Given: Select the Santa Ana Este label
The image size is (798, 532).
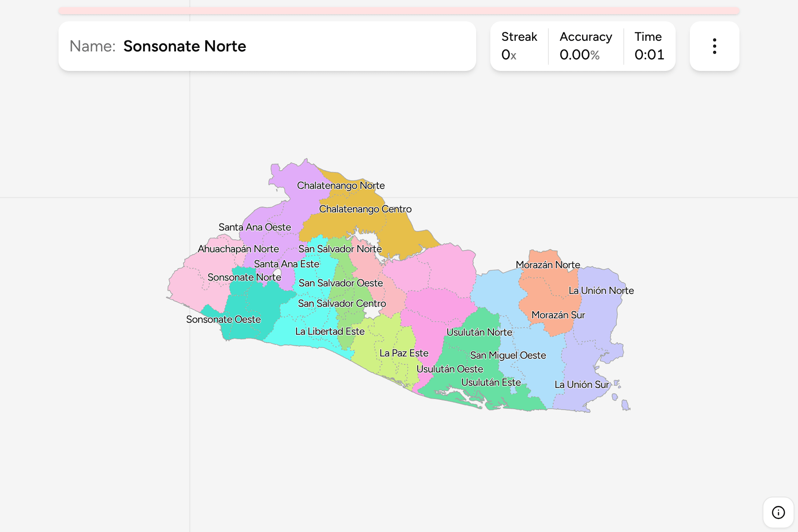Looking at the screenshot, I should tap(286, 264).
